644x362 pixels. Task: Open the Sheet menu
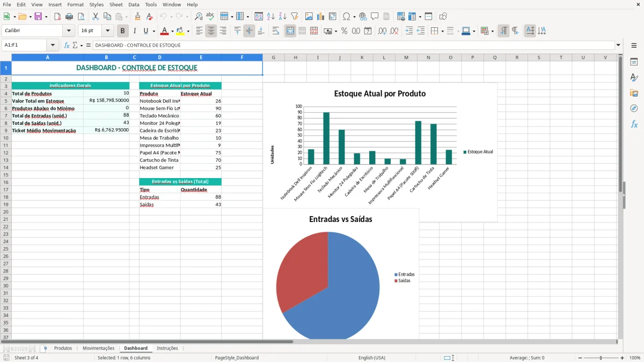[x=116, y=4]
